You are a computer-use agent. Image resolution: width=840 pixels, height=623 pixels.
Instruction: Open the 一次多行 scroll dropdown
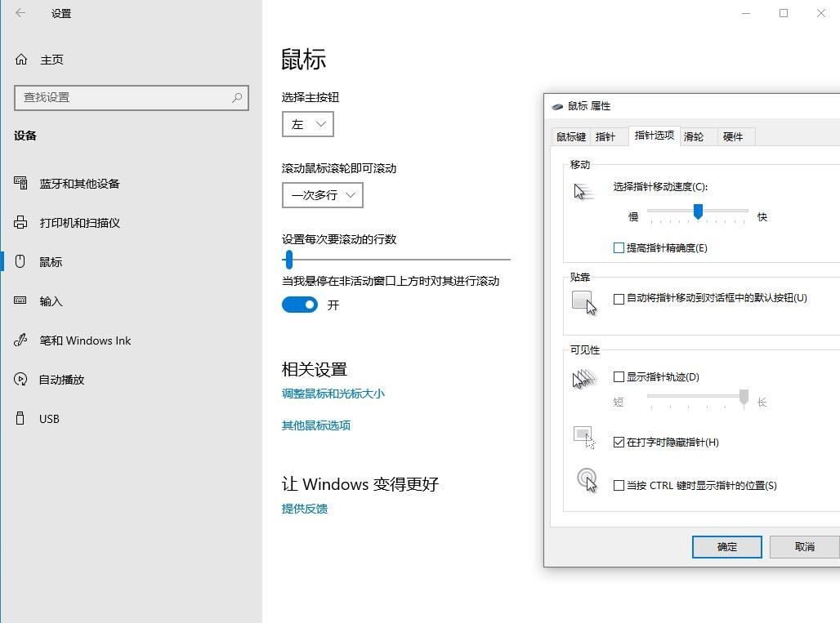(323, 195)
